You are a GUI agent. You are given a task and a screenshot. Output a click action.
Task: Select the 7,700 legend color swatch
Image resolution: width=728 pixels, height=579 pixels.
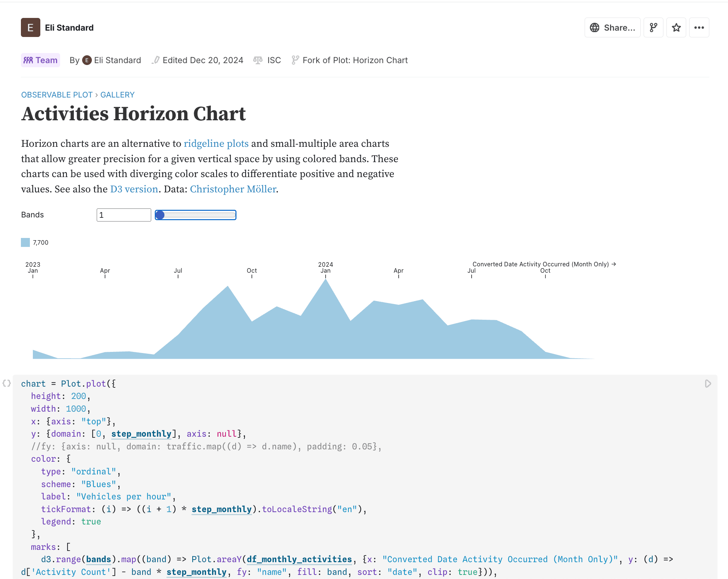(x=25, y=242)
